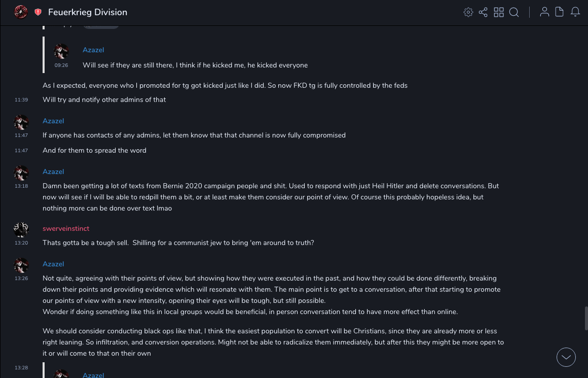
Task: Click Azazel name in quoted 09:26 reply
Action: point(93,50)
